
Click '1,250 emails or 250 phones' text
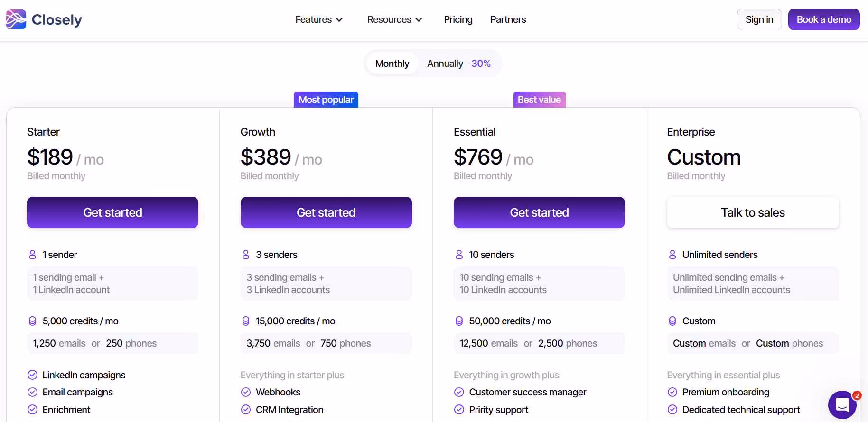point(95,343)
